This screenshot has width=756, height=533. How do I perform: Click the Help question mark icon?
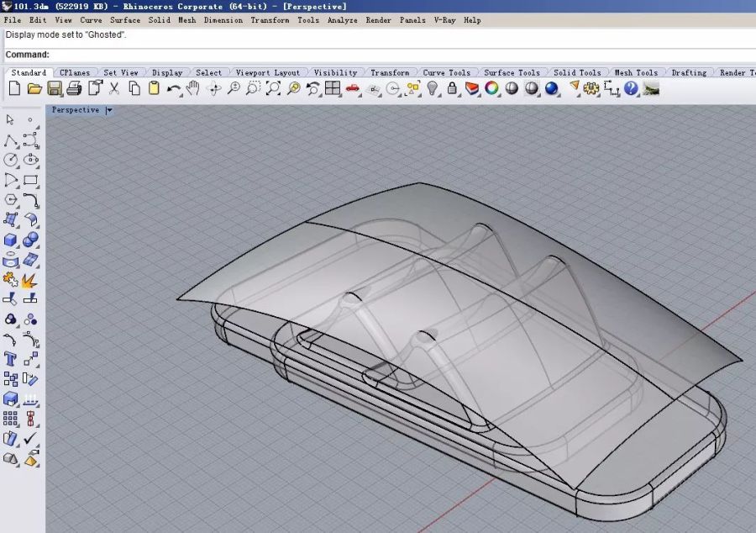point(631,88)
